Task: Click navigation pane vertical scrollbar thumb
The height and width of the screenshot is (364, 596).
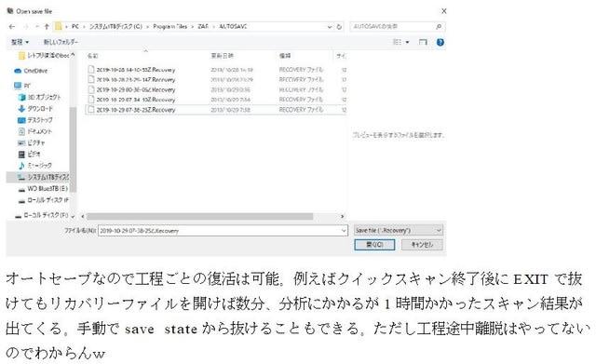Action: point(73,149)
